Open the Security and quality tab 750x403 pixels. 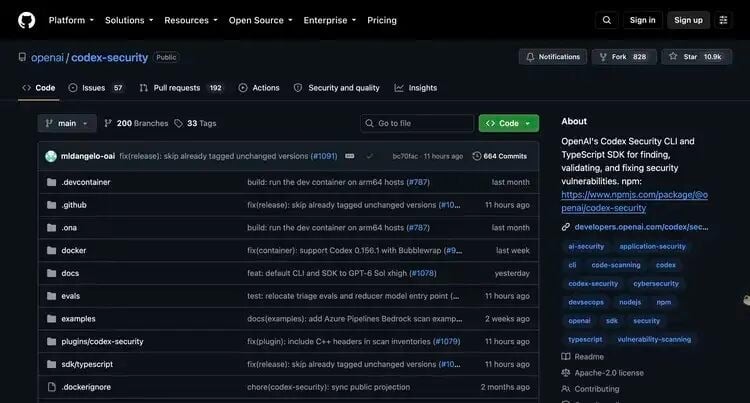coord(337,88)
